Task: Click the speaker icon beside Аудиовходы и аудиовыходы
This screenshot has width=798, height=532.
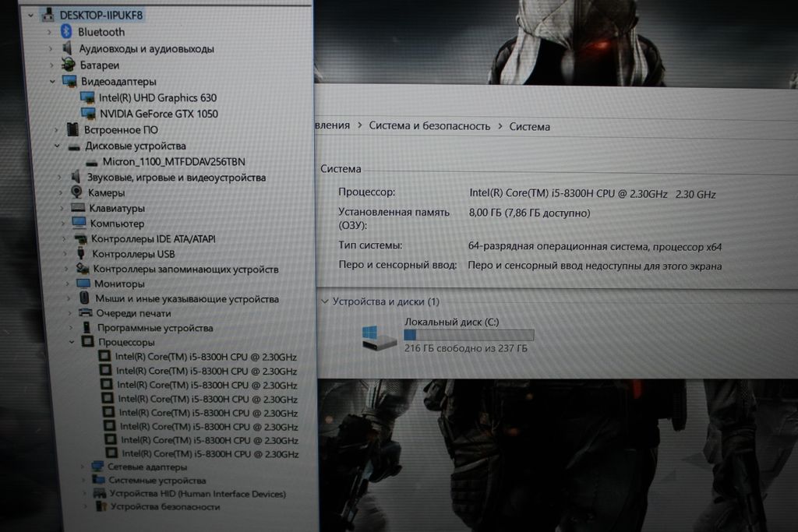Action: click(67, 48)
